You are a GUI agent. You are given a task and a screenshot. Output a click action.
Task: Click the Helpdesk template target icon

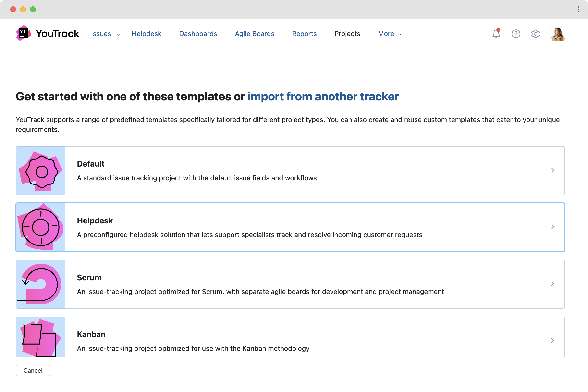pyautogui.click(x=41, y=227)
